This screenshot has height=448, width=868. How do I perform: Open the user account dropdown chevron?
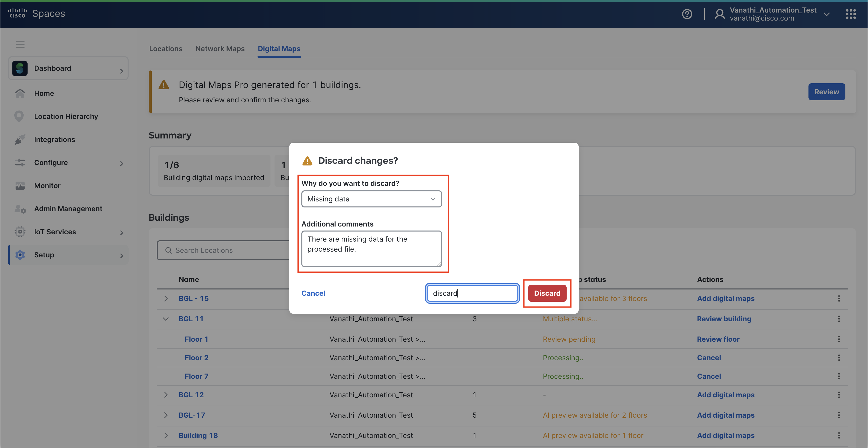pyautogui.click(x=827, y=14)
